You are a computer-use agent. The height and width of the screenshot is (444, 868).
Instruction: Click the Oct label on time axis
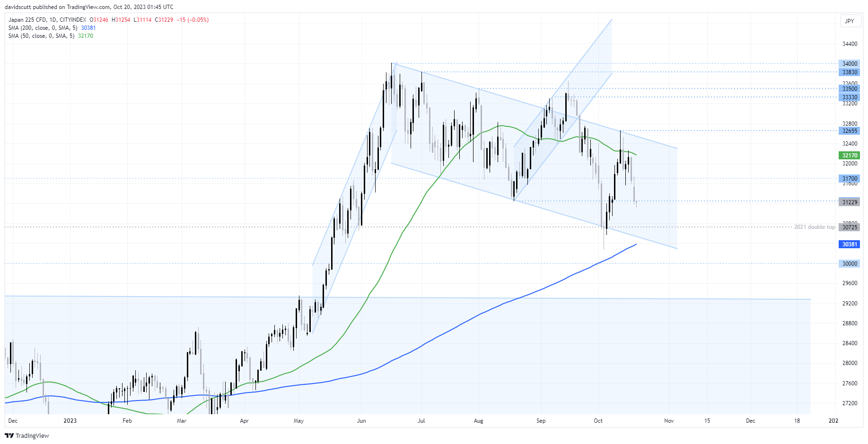(x=598, y=421)
